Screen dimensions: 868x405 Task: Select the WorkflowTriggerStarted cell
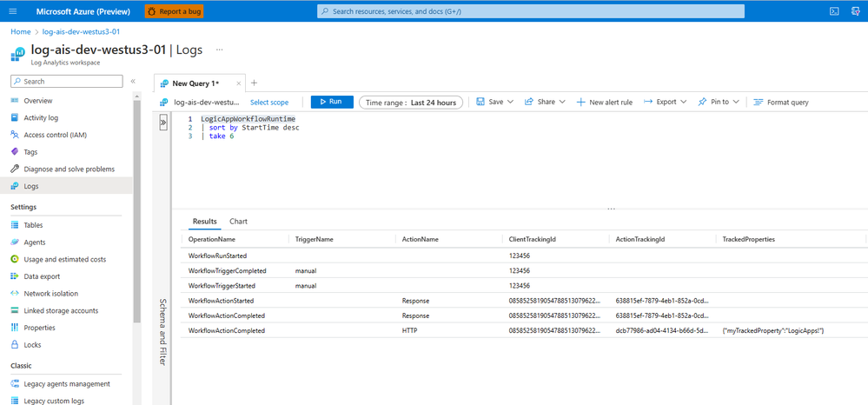[x=222, y=286]
